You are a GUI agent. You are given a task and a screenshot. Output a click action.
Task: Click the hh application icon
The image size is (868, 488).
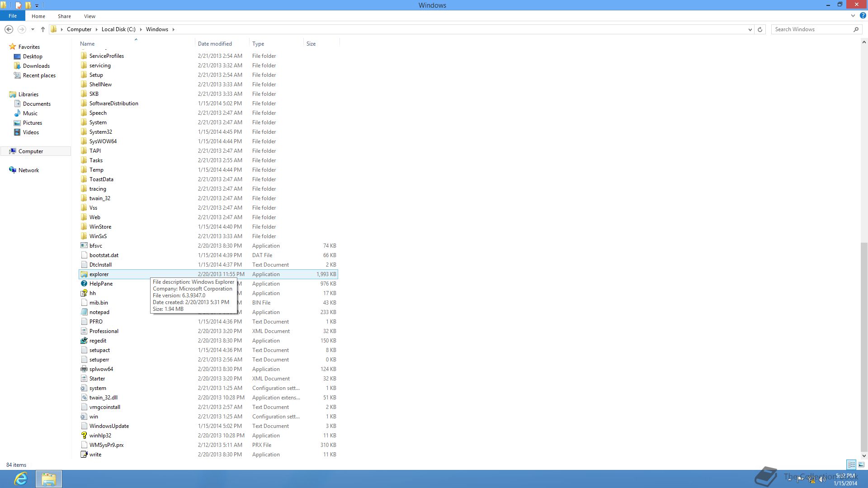(x=84, y=293)
